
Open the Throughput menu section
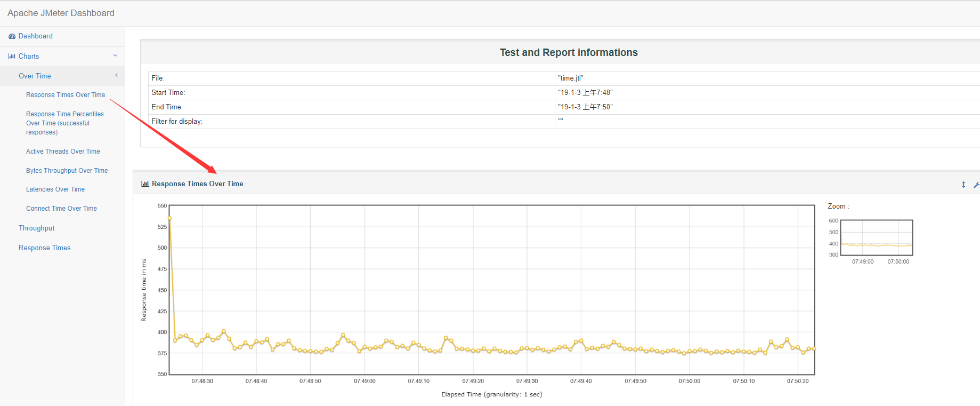click(x=36, y=228)
